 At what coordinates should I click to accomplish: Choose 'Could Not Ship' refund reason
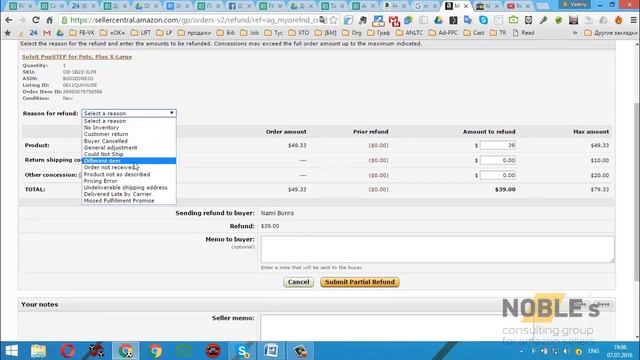point(129,154)
